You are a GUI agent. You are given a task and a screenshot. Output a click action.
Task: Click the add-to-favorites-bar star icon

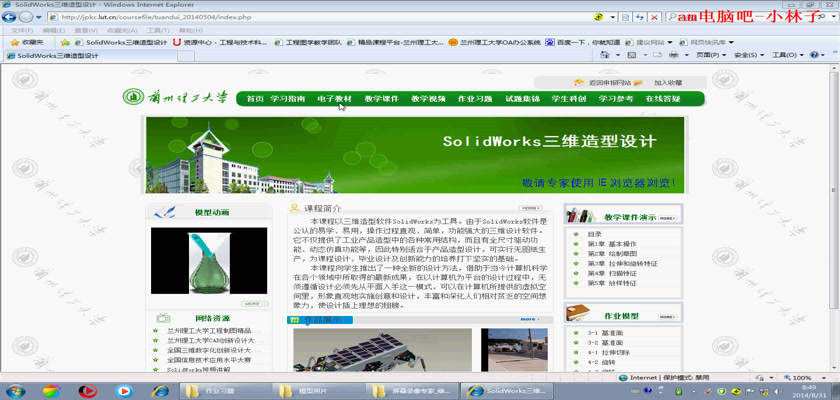tap(65, 42)
